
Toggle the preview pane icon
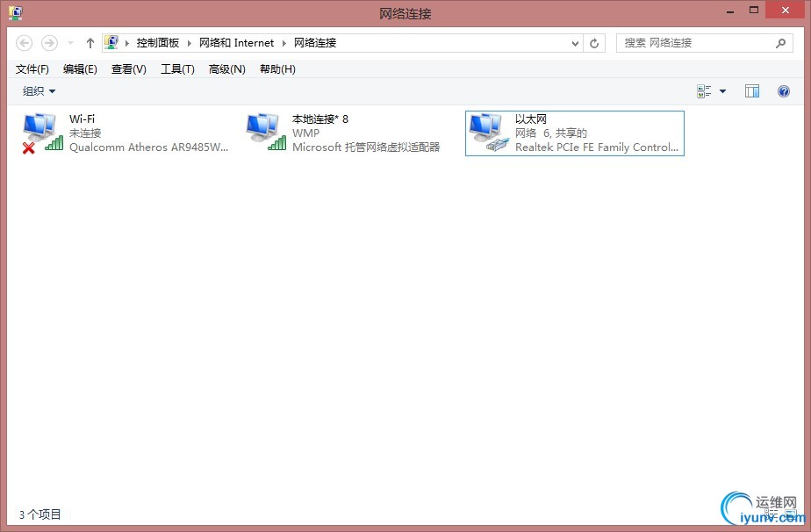[x=752, y=91]
